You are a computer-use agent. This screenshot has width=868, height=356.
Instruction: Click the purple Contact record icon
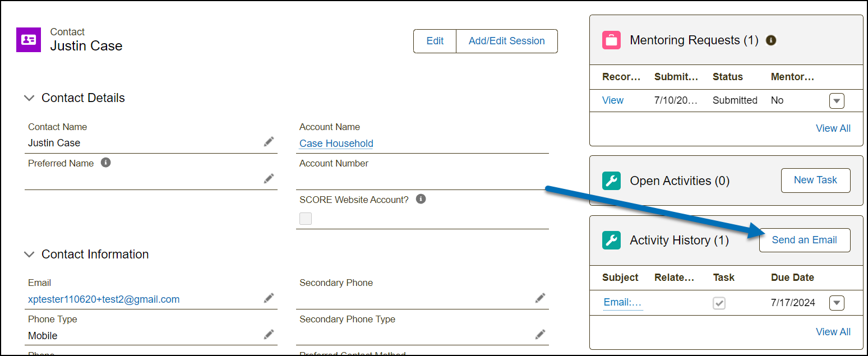[x=29, y=40]
